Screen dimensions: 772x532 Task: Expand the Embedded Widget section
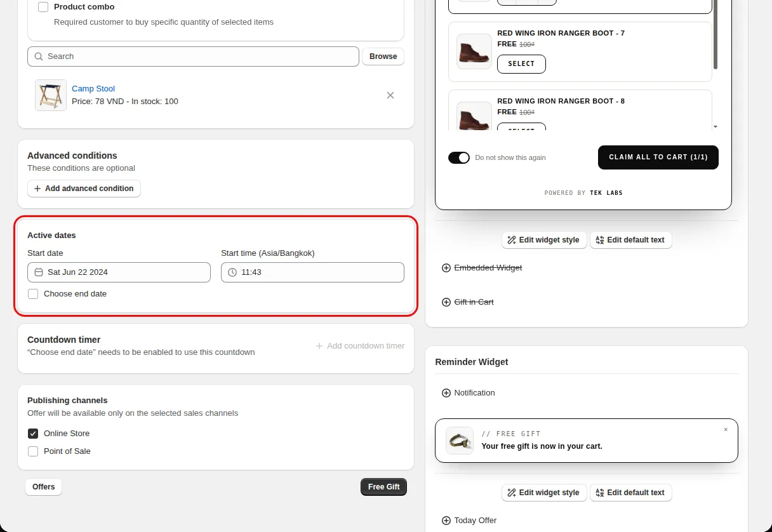(x=482, y=268)
